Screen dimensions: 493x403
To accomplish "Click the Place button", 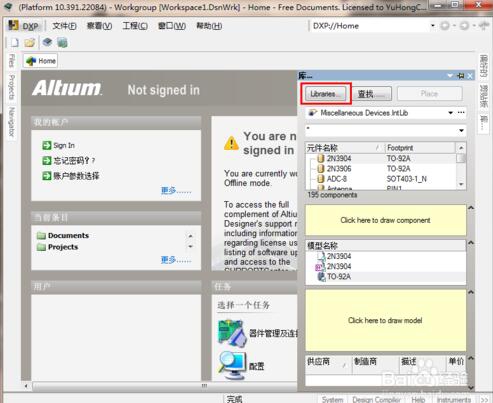I will [x=429, y=94].
